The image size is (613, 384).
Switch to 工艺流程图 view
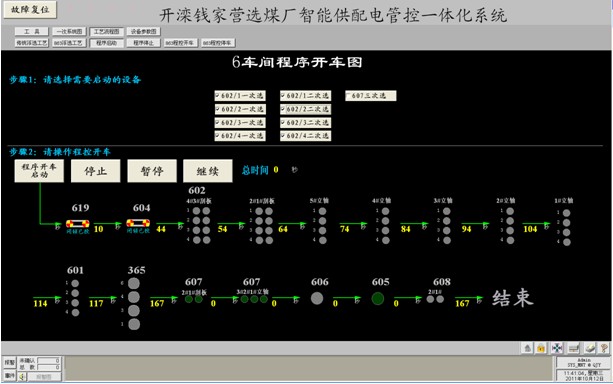pyautogui.click(x=107, y=31)
